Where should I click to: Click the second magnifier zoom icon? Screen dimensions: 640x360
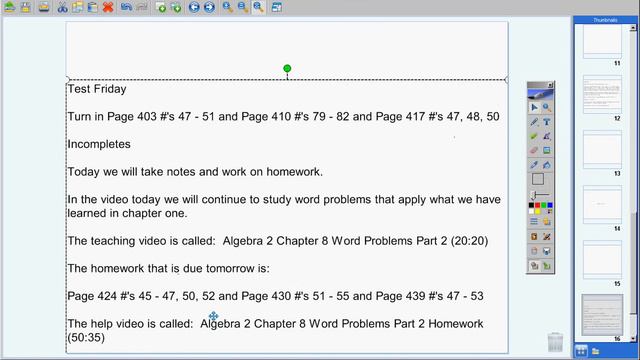[242, 7]
